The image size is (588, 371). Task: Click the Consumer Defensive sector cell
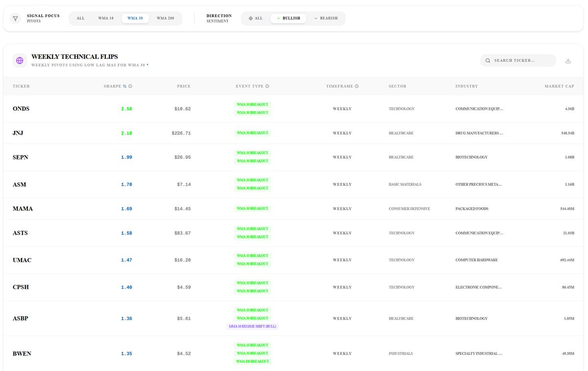[409, 209]
